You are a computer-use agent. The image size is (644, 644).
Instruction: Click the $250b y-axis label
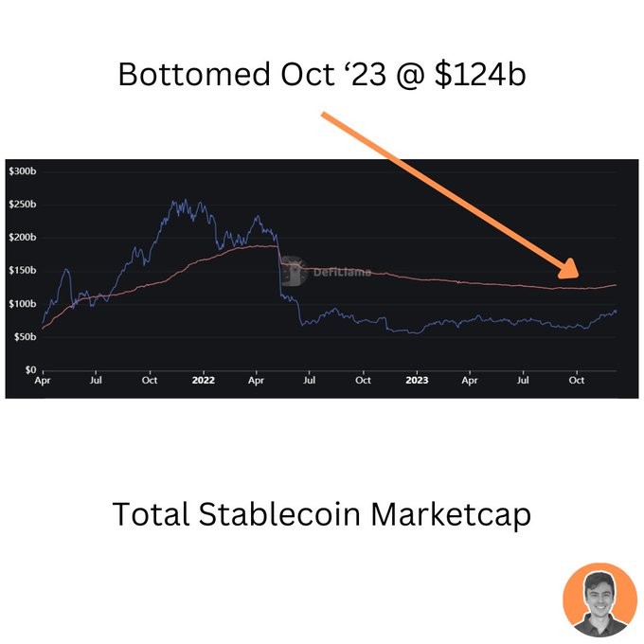22,205
